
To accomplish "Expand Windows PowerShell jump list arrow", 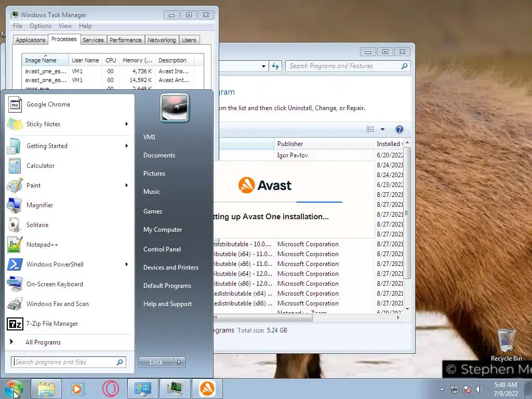I will coord(127,264).
